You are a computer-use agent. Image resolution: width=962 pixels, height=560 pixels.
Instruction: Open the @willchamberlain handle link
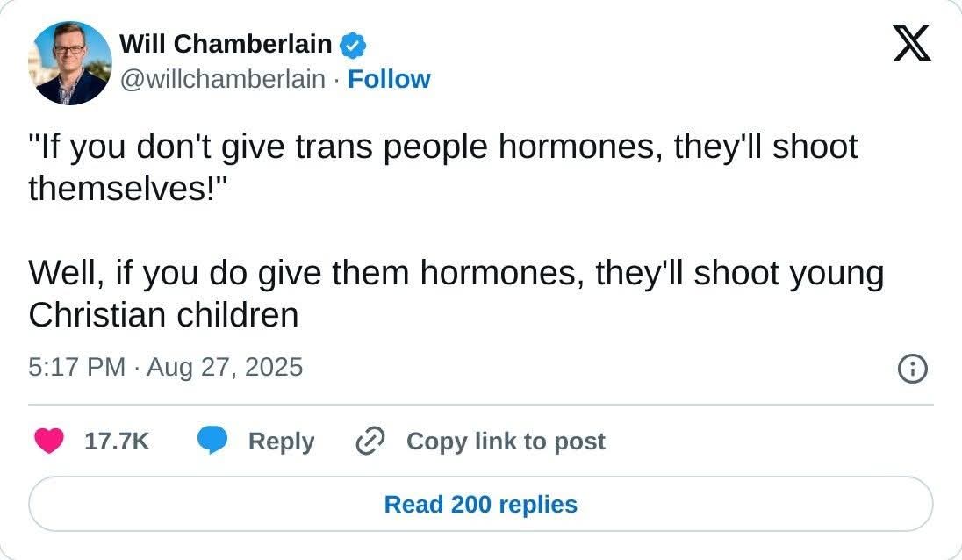(223, 79)
